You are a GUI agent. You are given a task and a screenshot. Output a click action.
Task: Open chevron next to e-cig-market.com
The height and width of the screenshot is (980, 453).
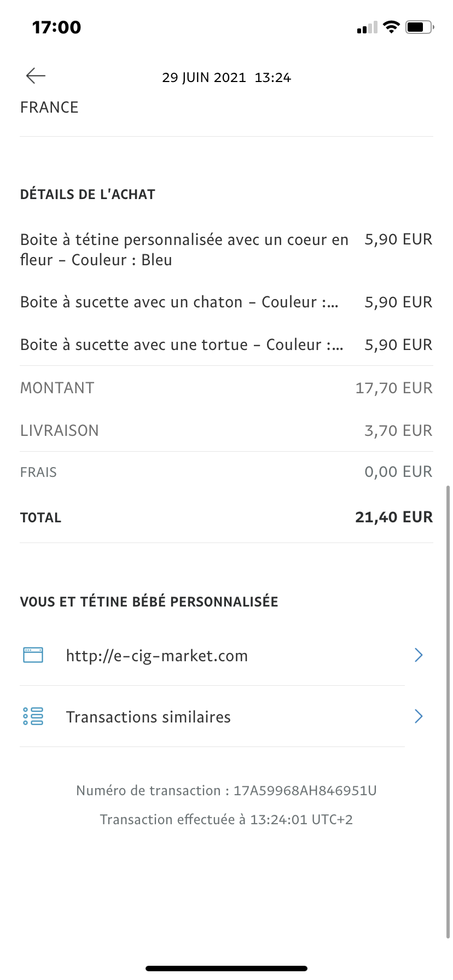pyautogui.click(x=419, y=655)
